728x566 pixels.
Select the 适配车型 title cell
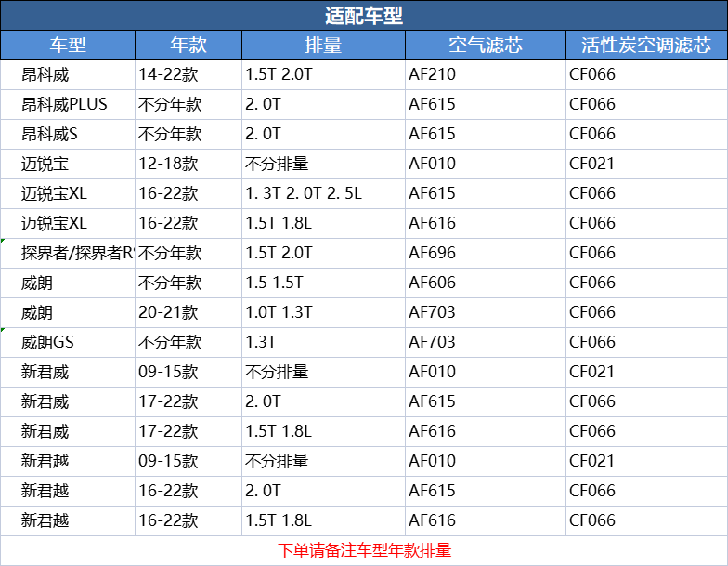click(364, 15)
